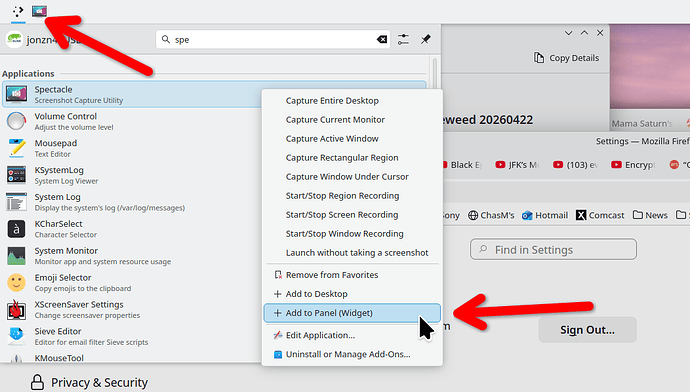690x392 pixels.
Task: Click the Privacy & Security lock icon
Action: (37, 382)
